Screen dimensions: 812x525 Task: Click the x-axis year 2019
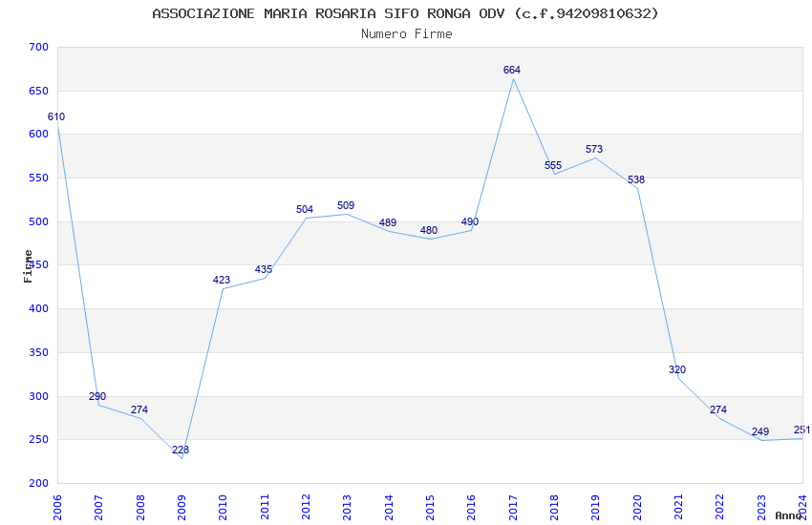595,507
